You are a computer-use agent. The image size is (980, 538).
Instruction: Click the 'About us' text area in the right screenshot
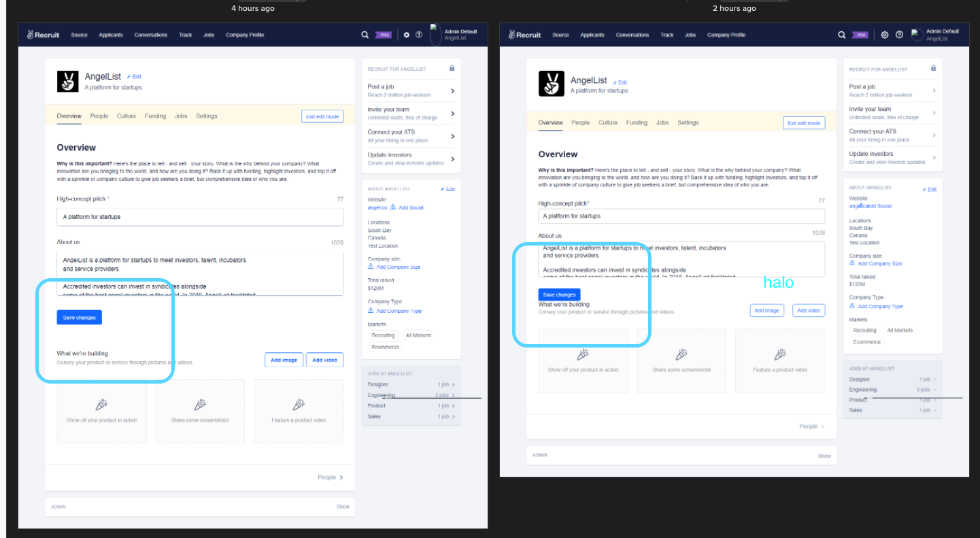pyautogui.click(x=681, y=259)
